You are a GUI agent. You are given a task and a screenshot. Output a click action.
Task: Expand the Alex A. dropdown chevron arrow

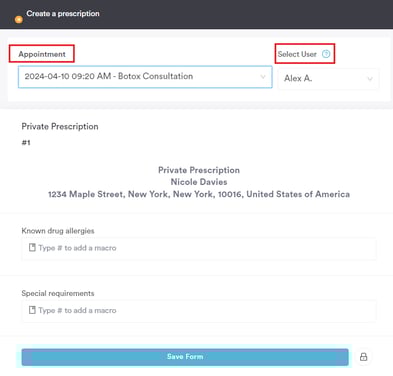point(370,79)
